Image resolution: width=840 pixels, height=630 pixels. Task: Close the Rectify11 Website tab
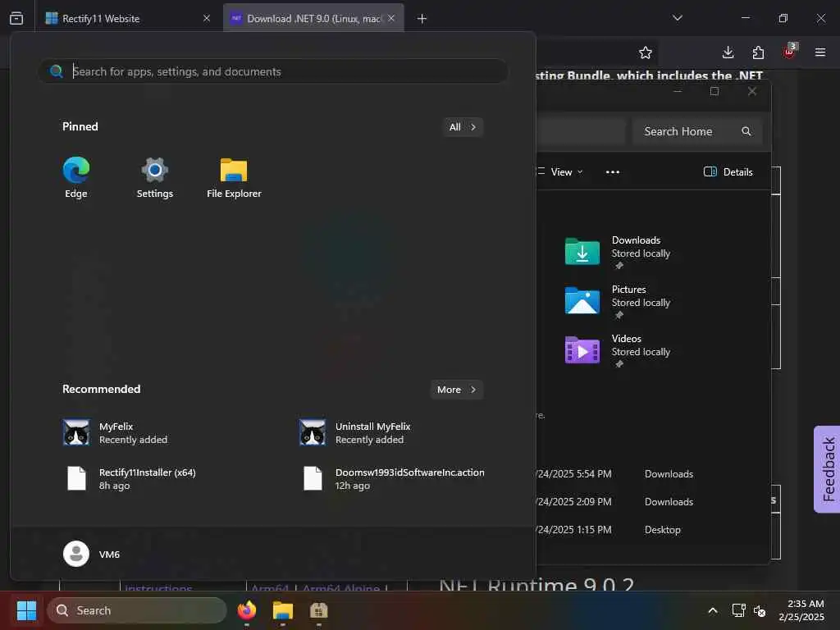point(207,18)
